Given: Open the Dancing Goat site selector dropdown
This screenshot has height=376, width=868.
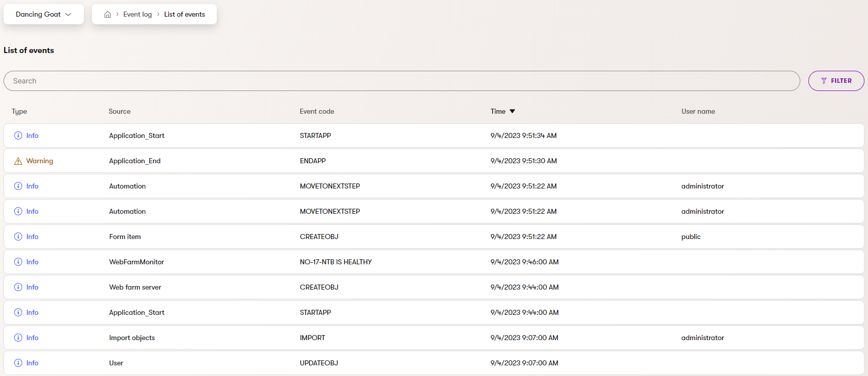Looking at the screenshot, I should tap(43, 14).
